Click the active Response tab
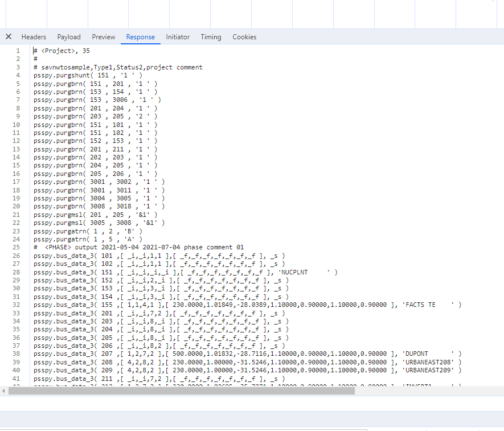The height and width of the screenshot is (431, 504). pos(140,37)
